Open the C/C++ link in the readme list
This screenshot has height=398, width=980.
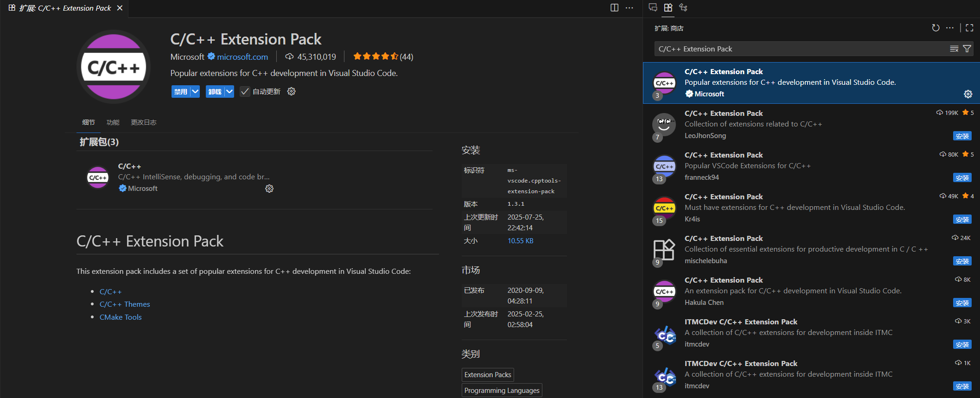click(x=110, y=291)
